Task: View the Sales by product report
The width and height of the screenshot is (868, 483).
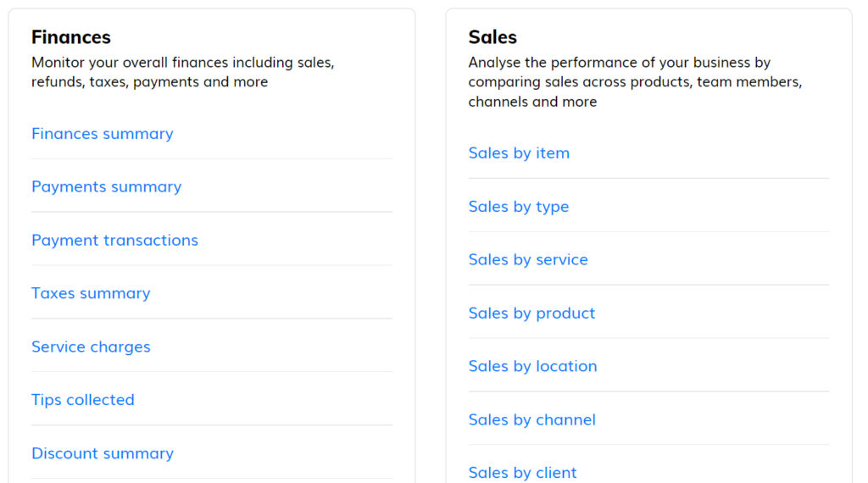Action: coord(531,314)
